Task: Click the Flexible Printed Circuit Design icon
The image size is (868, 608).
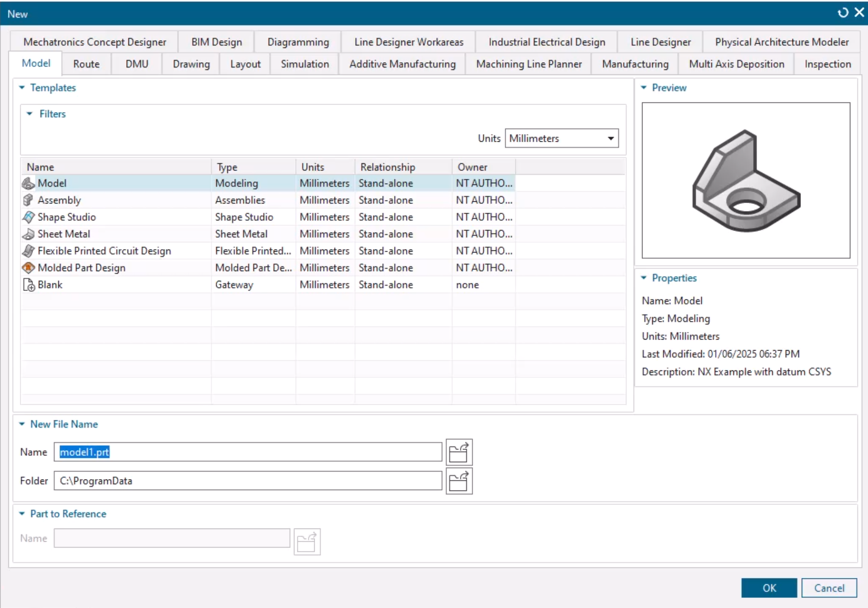Action: click(x=28, y=251)
